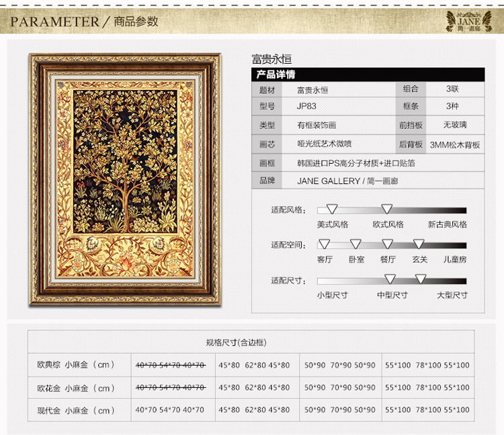Click the 前挡板 label cell

tap(411, 126)
